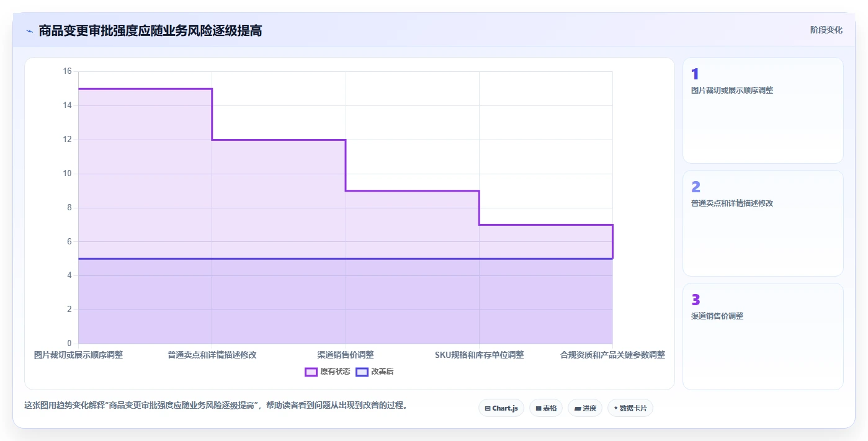Click y-axis value 10
The image size is (868, 441).
(67, 174)
